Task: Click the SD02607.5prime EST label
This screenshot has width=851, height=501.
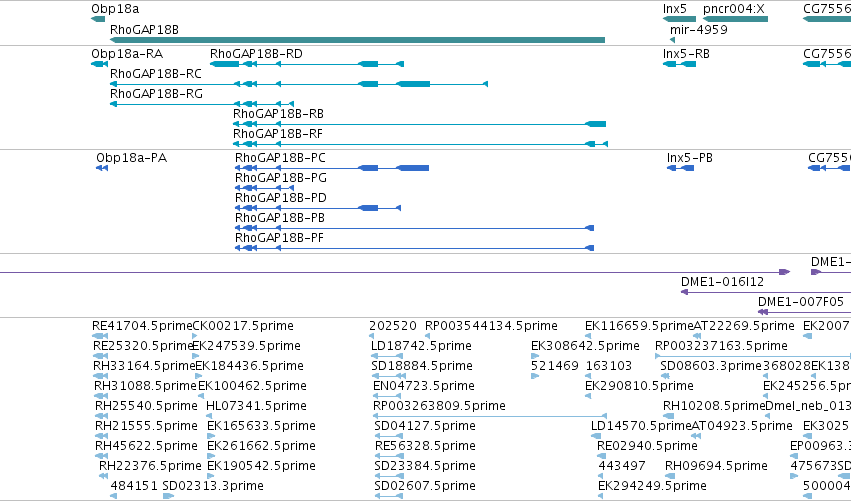Action: pos(425,487)
